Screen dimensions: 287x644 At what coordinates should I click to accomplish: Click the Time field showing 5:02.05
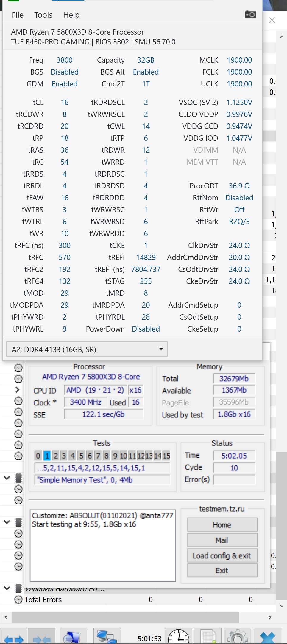(234, 456)
